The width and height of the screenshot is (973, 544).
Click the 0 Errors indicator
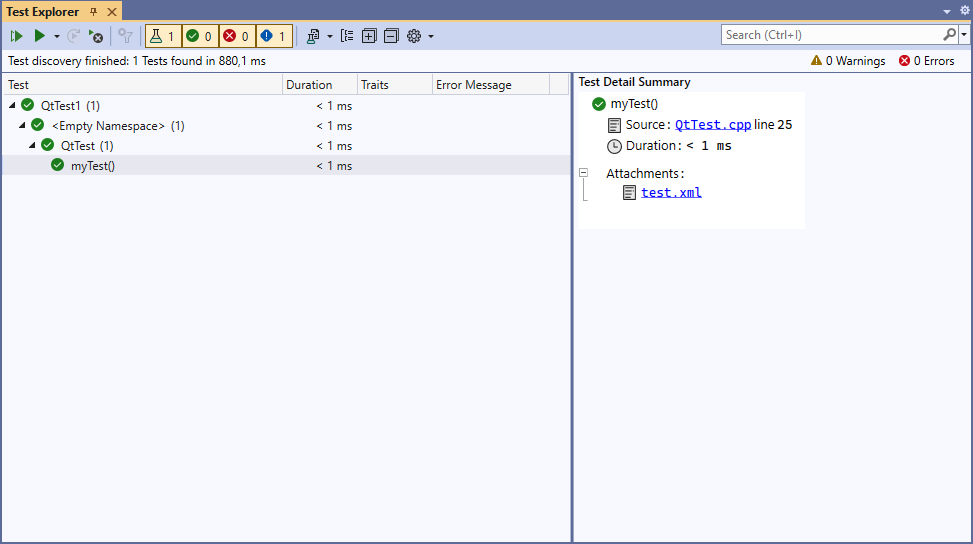926,61
